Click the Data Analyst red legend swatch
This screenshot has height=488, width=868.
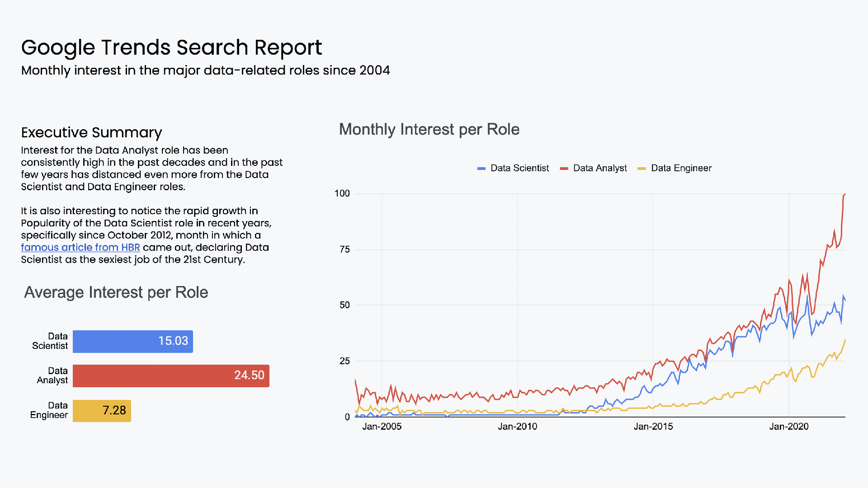tap(564, 169)
